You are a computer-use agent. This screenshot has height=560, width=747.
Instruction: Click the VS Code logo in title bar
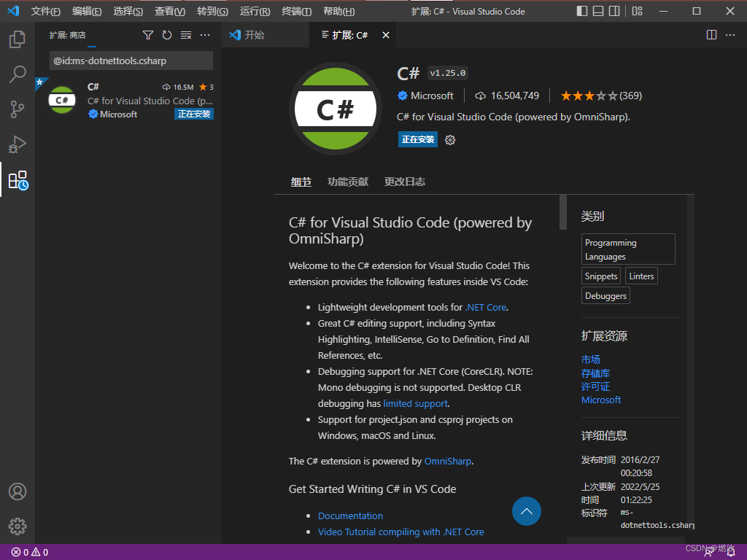13,11
